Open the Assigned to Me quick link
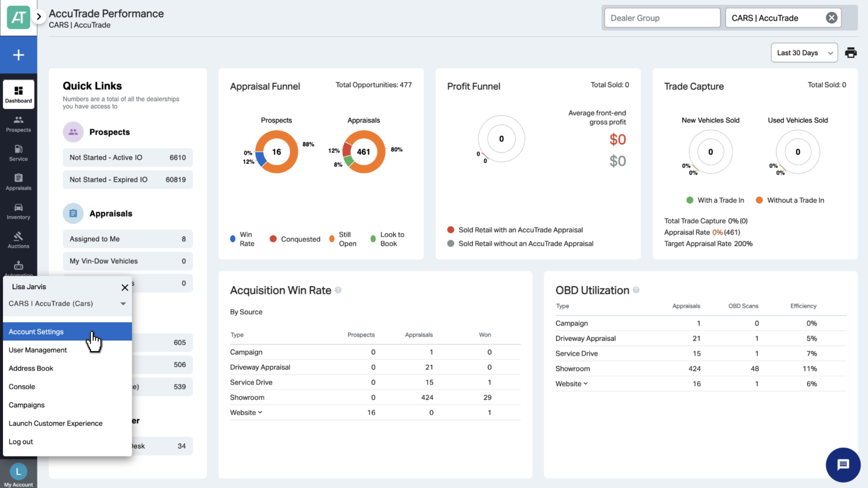 point(127,239)
